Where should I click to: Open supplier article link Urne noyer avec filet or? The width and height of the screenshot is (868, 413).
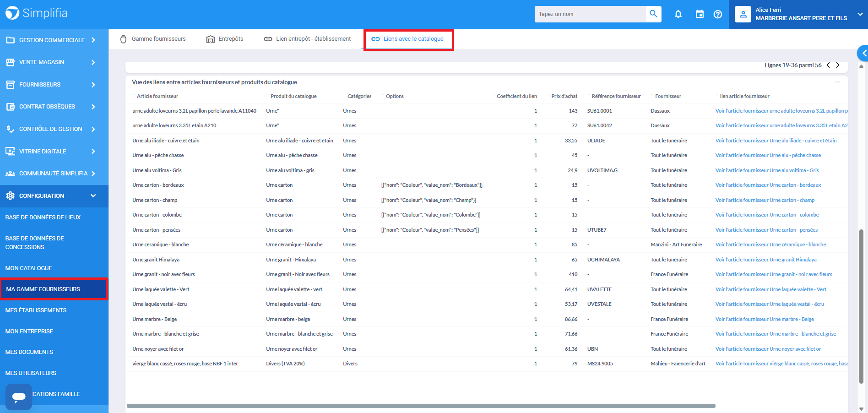pyautogui.click(x=768, y=349)
